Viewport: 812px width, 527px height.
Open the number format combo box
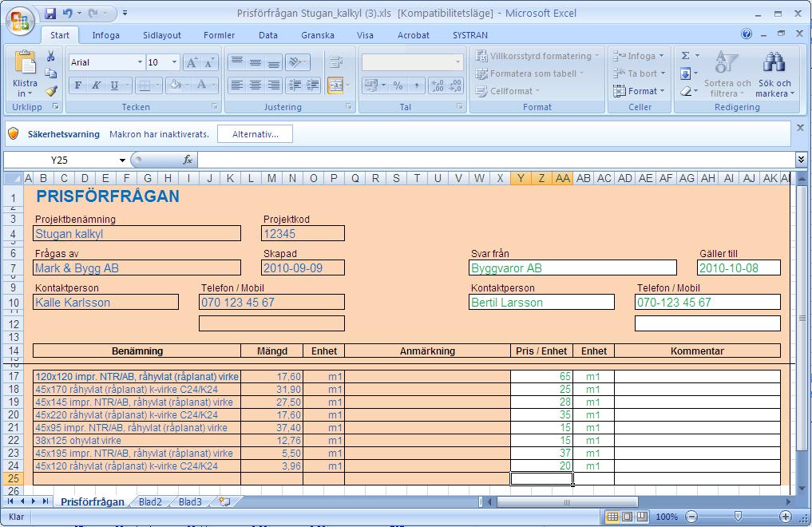[x=412, y=62]
